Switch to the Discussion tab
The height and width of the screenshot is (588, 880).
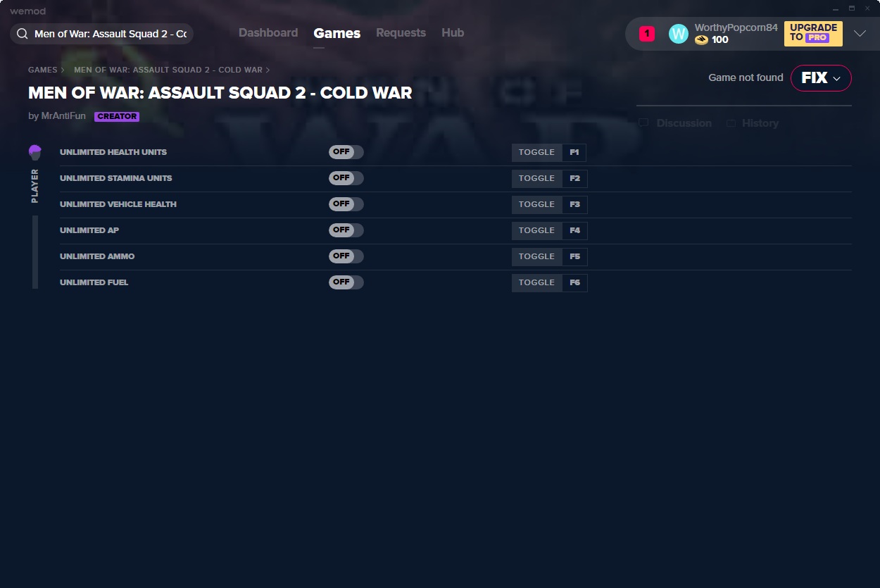click(x=684, y=123)
